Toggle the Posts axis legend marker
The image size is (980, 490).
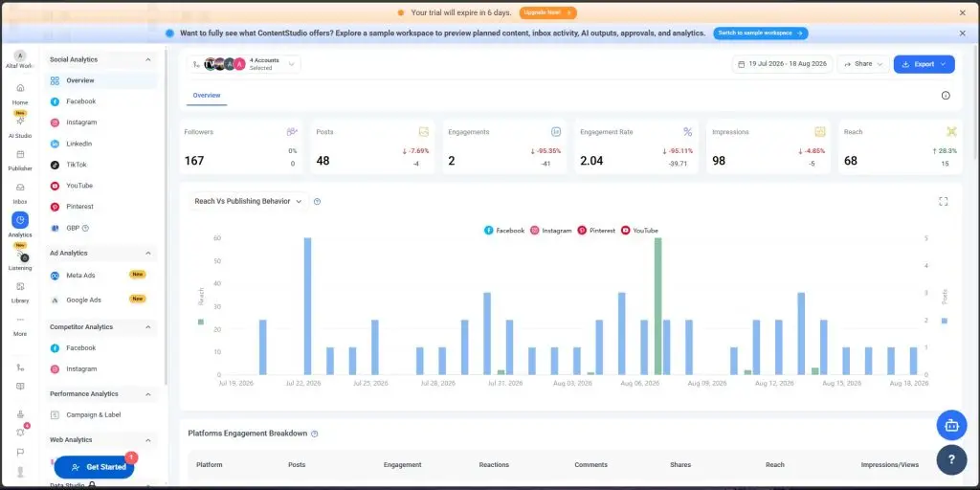tap(945, 321)
